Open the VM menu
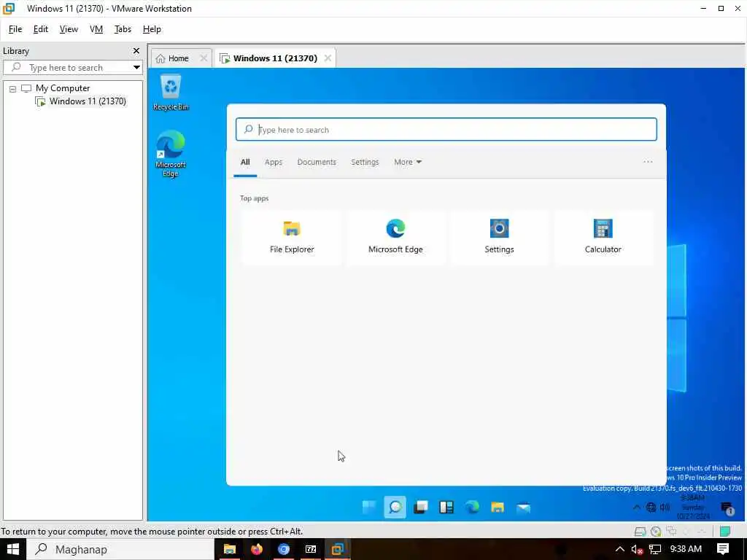Viewport: 747px width, 560px height. (96, 29)
